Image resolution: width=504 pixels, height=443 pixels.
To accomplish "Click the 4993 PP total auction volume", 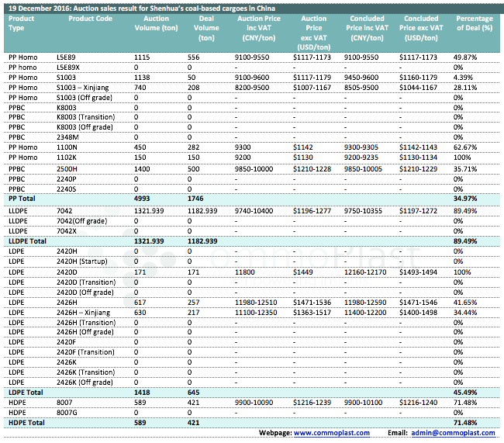I will [143, 199].
